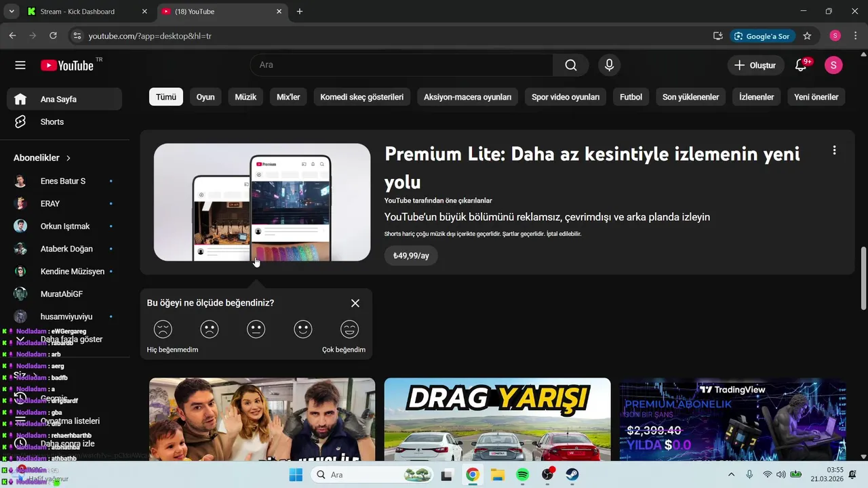This screenshot has height=488, width=868.
Task: Bookmark this page with star icon
Action: click(807, 36)
